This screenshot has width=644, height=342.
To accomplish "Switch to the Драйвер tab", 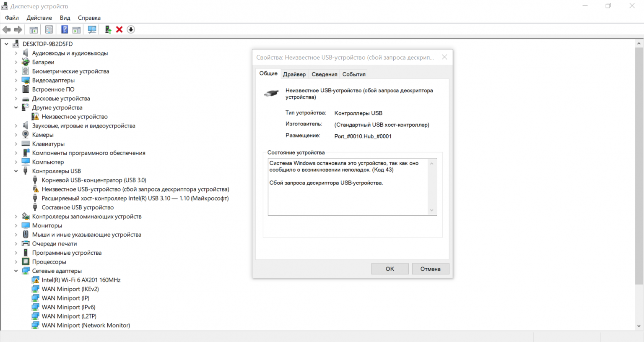I will click(x=294, y=74).
